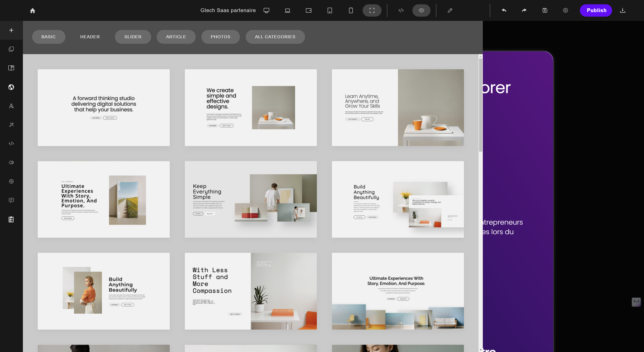
Task: Open the globe icon in sidebar
Action: 11,87
